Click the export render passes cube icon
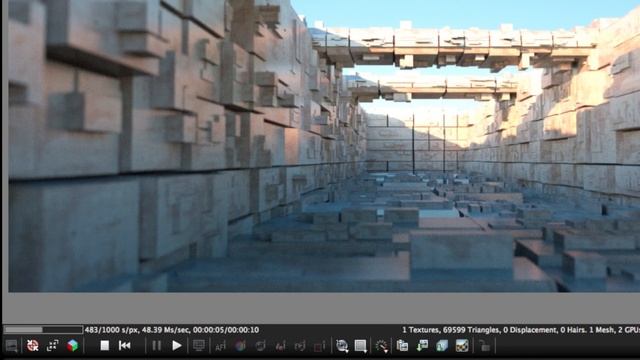The width and height of the screenshot is (640, 360). 442,346
